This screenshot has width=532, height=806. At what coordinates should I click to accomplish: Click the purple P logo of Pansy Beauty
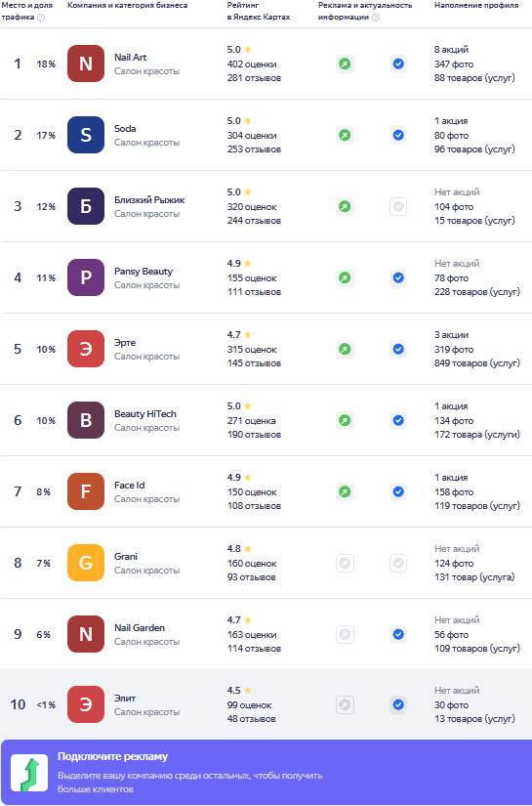click(86, 277)
